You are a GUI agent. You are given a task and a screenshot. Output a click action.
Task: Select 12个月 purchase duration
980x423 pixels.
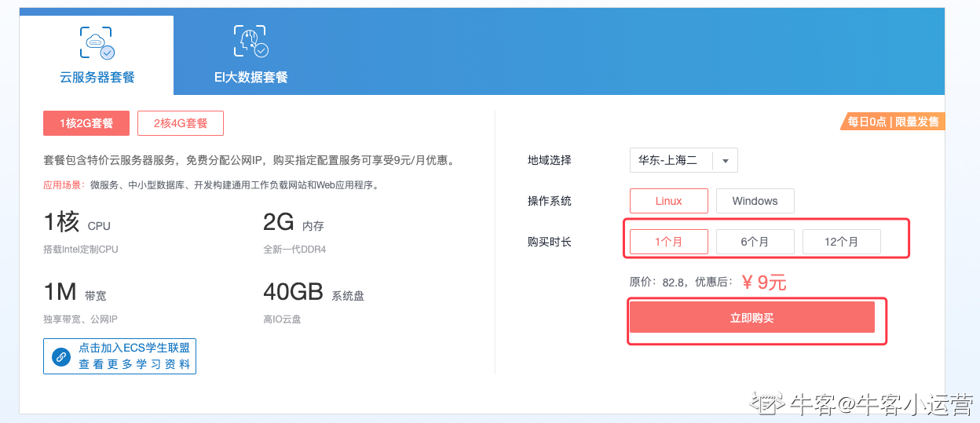(x=841, y=242)
